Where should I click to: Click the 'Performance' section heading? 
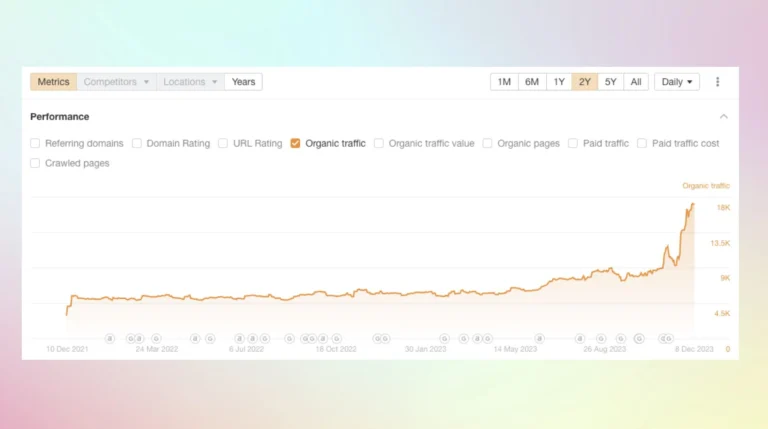(60, 117)
